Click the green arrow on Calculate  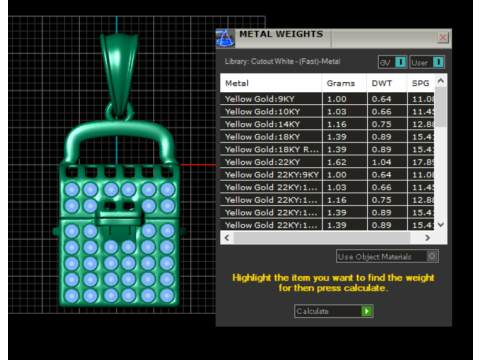click(x=367, y=311)
